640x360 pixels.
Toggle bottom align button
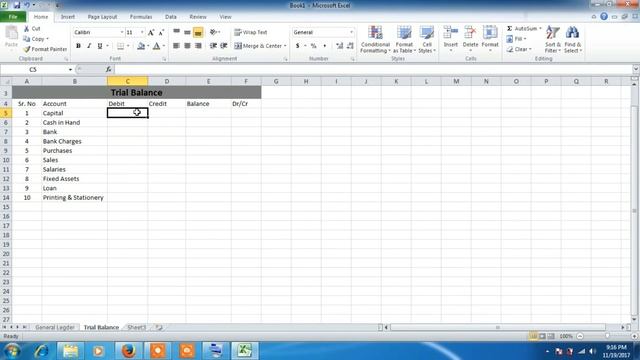(198, 32)
